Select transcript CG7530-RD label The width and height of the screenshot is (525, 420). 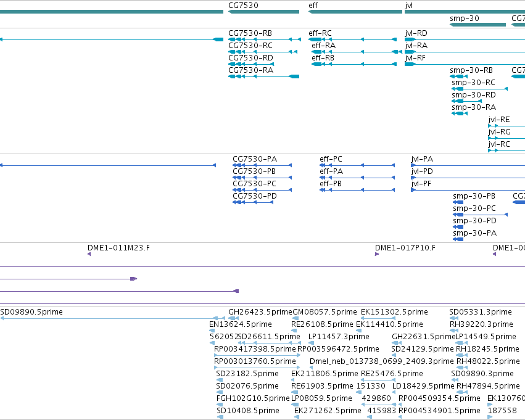pos(251,58)
